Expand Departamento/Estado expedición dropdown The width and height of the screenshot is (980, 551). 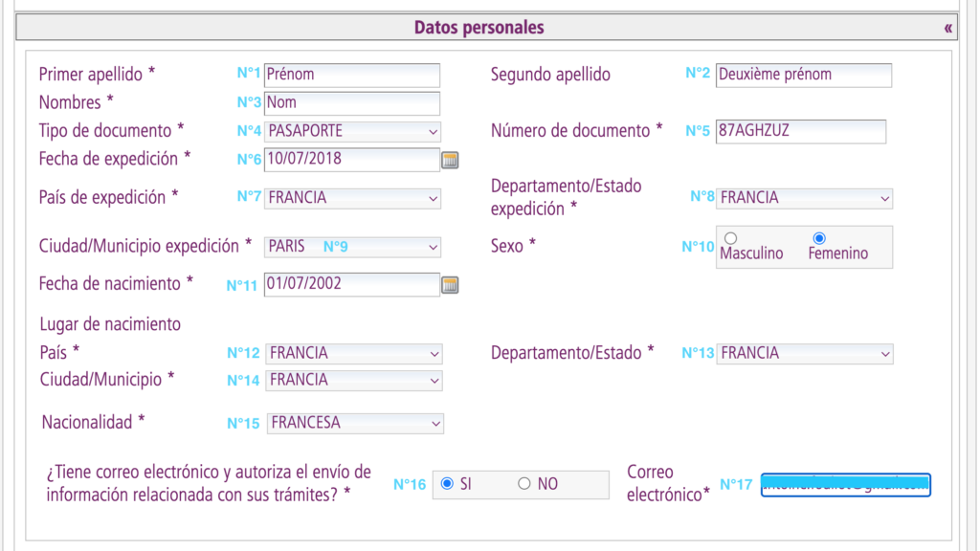coord(804,199)
